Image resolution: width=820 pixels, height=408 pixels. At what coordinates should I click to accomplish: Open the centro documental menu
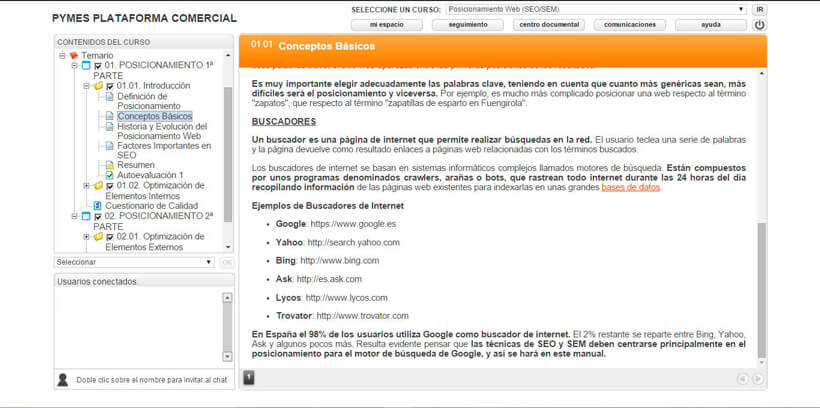pyautogui.click(x=549, y=25)
